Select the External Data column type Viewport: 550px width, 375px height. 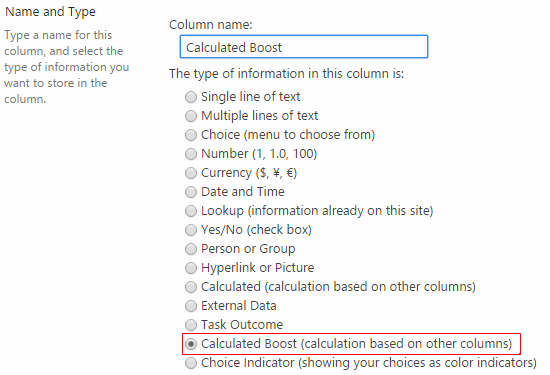(x=191, y=306)
